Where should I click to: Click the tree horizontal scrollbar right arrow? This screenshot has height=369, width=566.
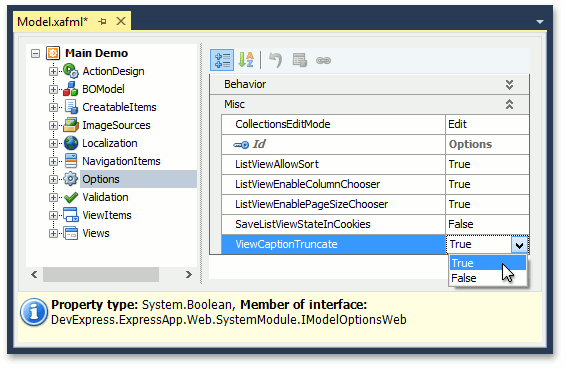click(x=188, y=274)
